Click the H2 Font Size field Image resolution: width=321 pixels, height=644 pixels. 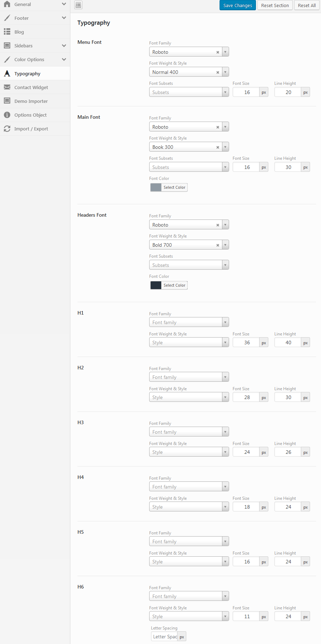tap(246, 397)
